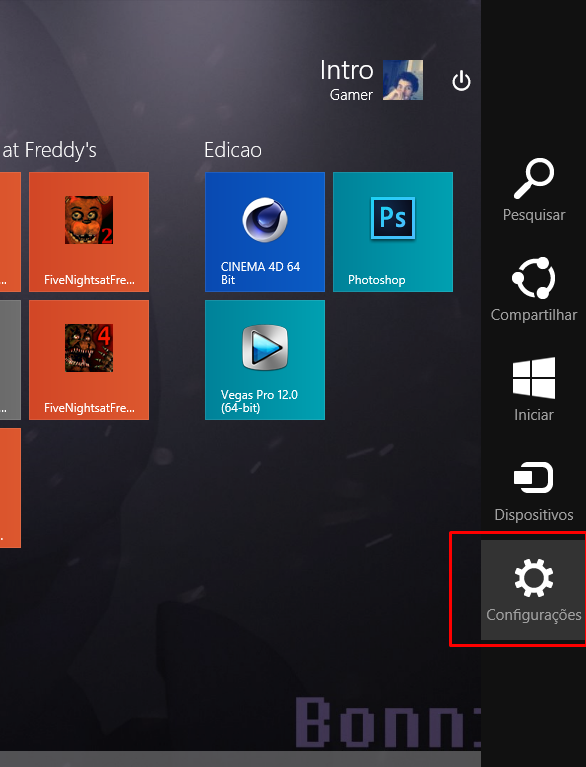Open the Configurações gear charm

pos(533,589)
